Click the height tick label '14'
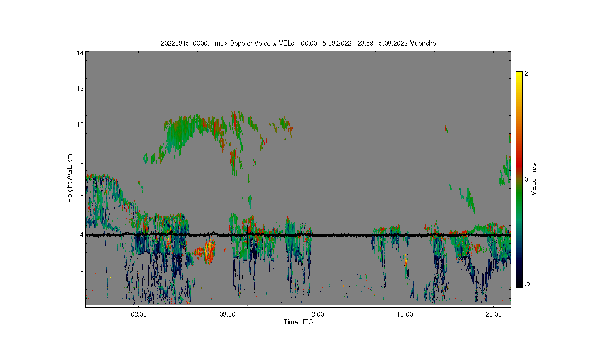 tap(80, 53)
